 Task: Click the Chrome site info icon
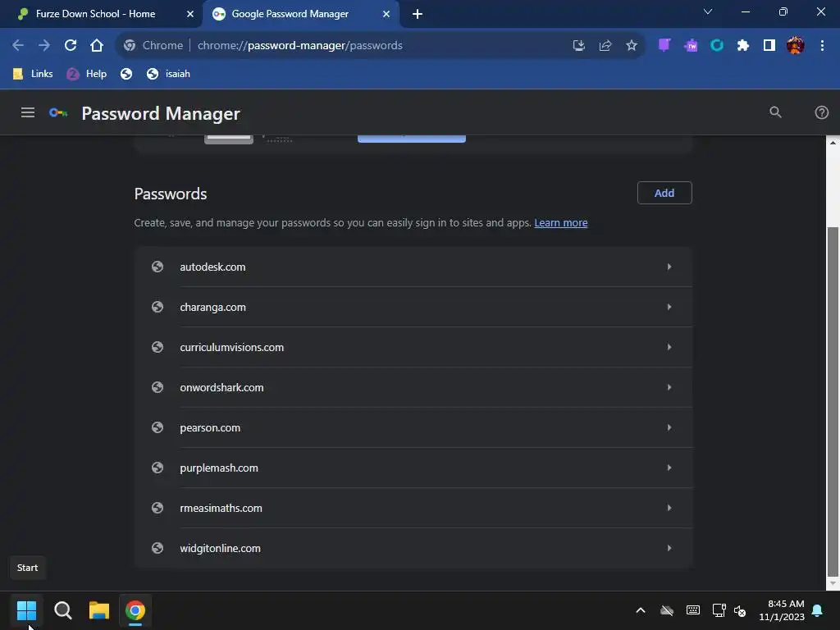coord(130,46)
